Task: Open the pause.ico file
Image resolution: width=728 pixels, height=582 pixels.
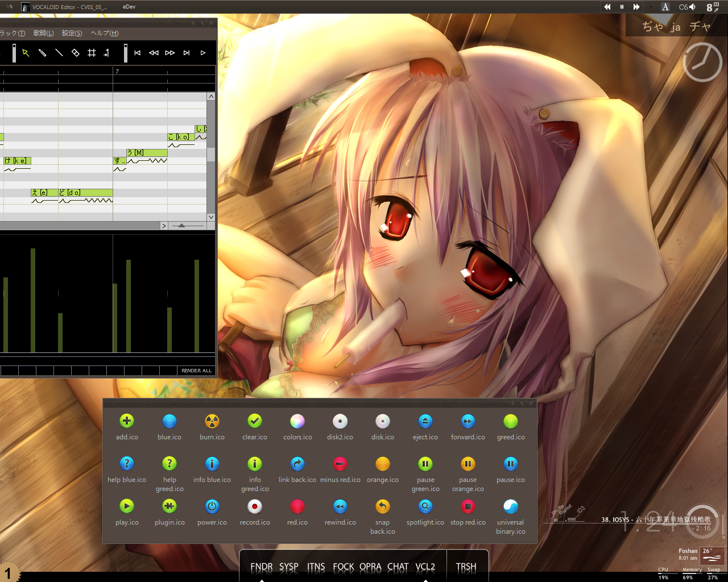Action: coord(511,470)
